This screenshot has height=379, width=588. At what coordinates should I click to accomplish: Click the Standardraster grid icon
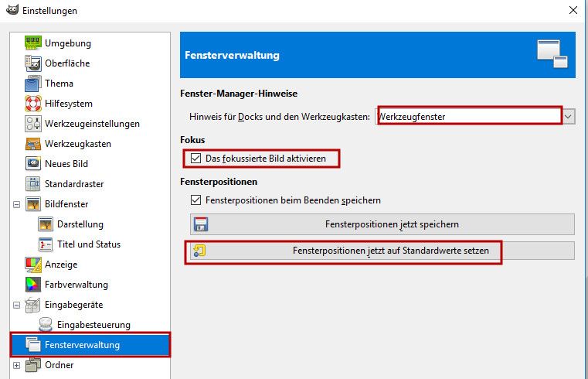coord(32,183)
